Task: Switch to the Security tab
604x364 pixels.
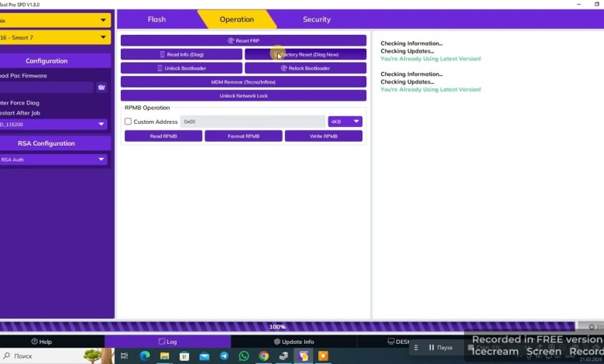Action: (316, 19)
